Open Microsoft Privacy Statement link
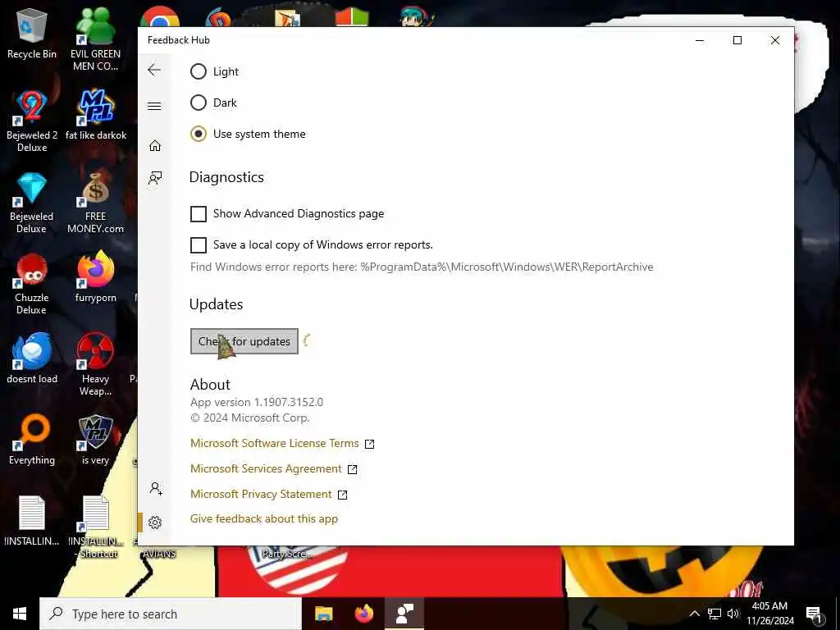 pos(261,494)
